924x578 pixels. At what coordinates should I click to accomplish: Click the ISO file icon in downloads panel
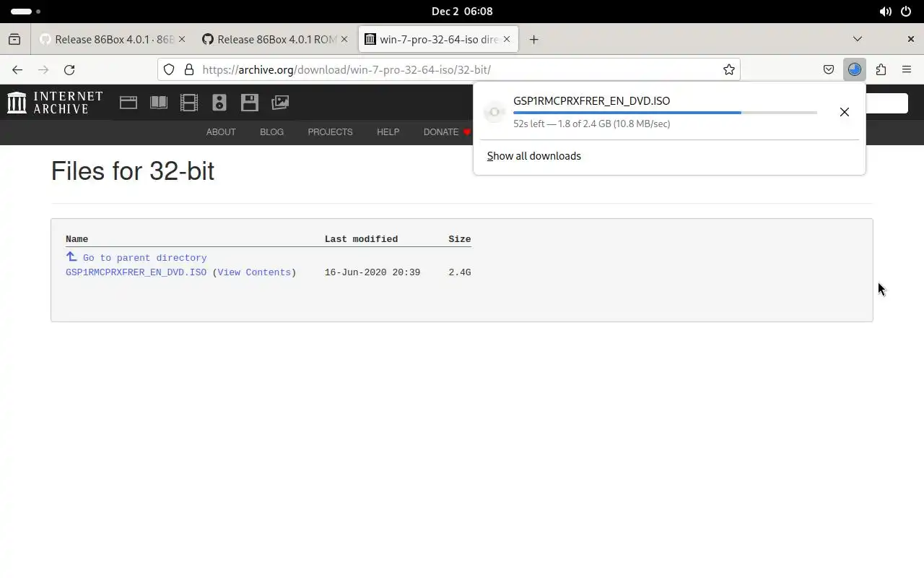click(x=494, y=112)
